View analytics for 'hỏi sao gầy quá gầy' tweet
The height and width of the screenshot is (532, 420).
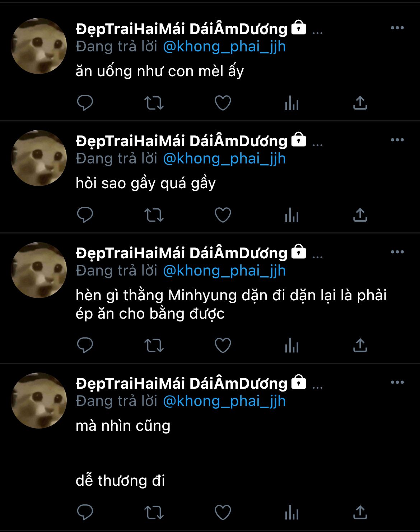292,215
